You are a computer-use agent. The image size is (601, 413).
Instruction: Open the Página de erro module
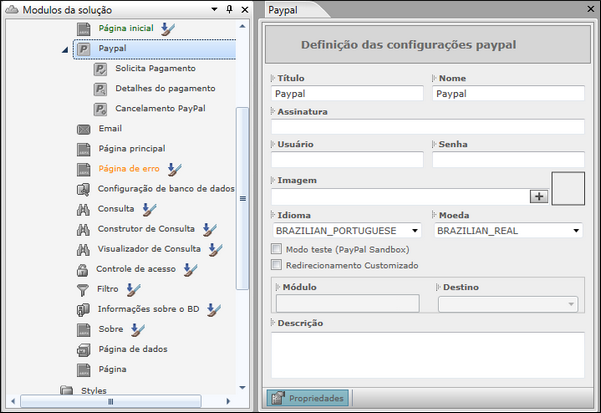128,168
